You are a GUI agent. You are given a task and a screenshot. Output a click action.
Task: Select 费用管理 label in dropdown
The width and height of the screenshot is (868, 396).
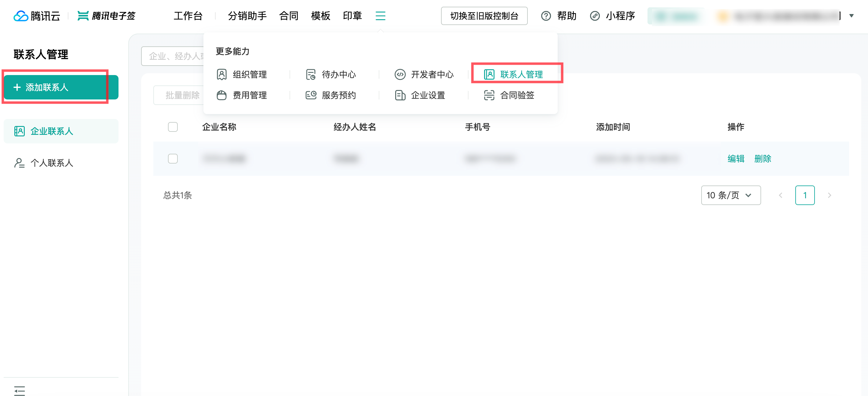click(250, 95)
